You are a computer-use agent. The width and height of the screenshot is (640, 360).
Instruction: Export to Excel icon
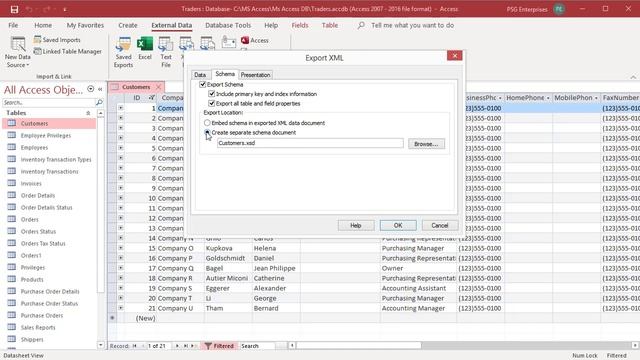tap(145, 48)
